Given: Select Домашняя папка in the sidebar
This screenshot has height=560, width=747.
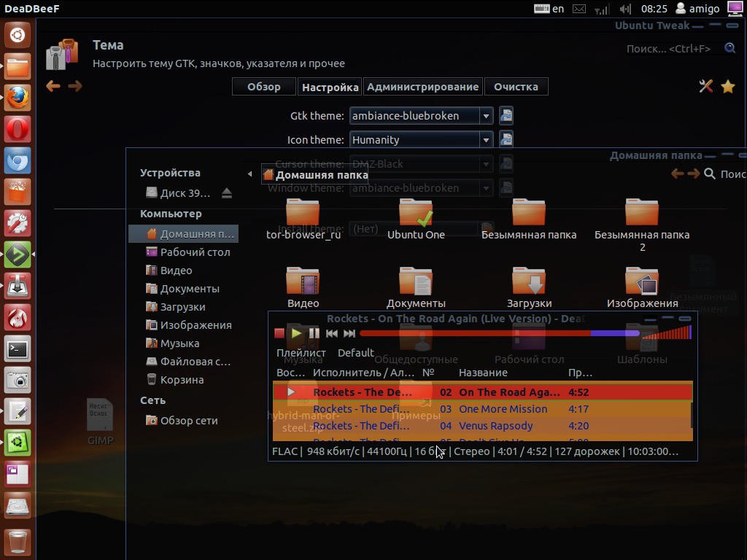Looking at the screenshot, I should (x=183, y=234).
